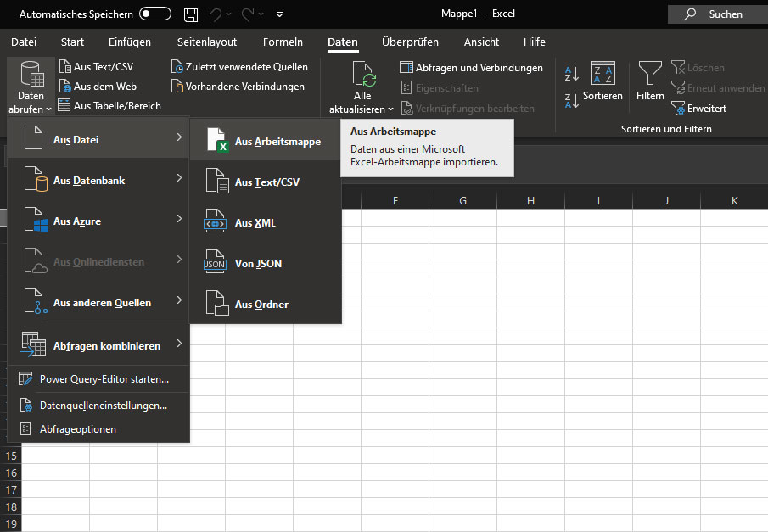This screenshot has height=532, width=768.
Task: Select Aus anderen Quellen in the menu
Action: click(x=99, y=300)
